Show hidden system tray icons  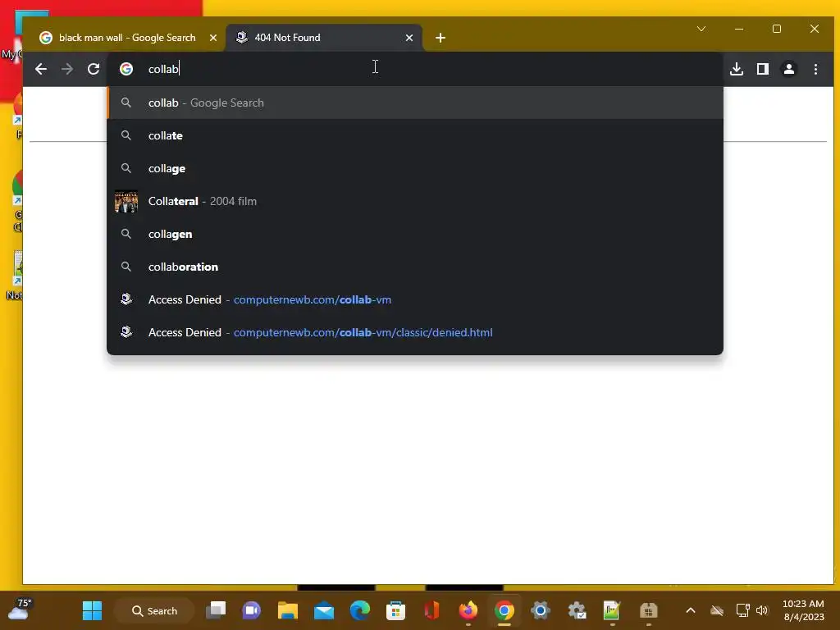tap(691, 610)
